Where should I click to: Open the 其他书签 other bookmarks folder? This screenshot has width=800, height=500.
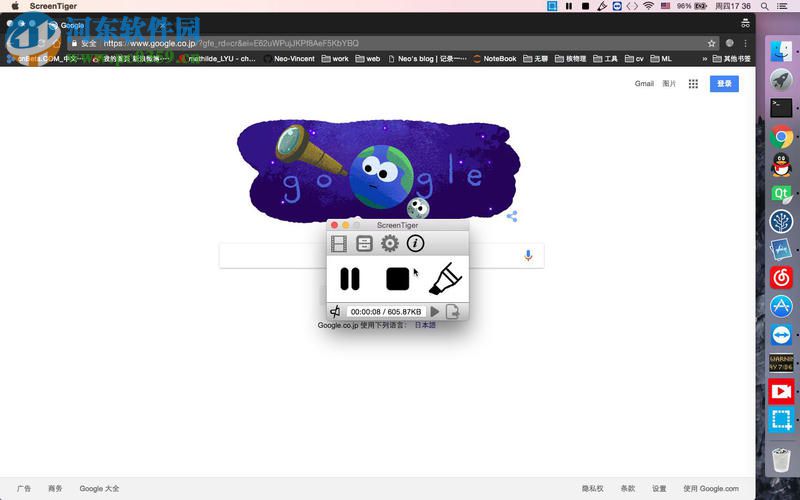(x=732, y=59)
